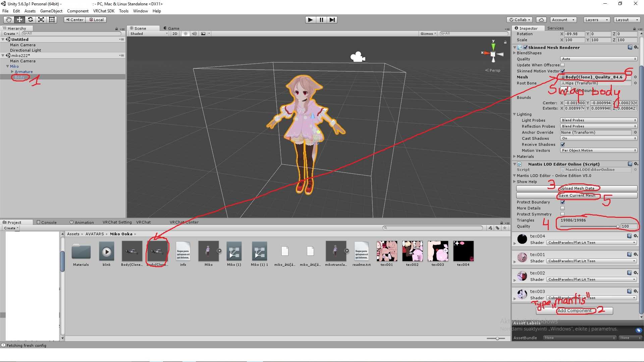The image size is (644, 362).
Task: Expand the Armature tree item
Action: (12, 72)
